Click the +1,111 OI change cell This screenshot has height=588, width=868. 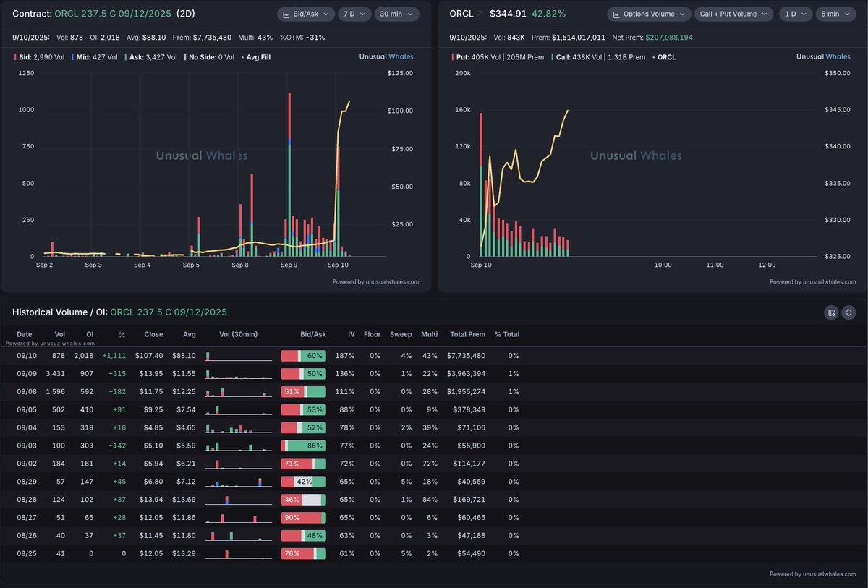pos(114,356)
